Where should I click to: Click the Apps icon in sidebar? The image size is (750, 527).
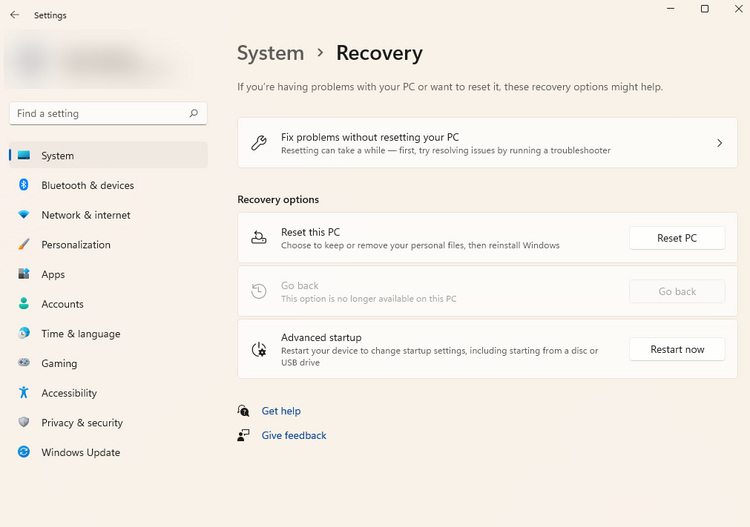[23, 274]
